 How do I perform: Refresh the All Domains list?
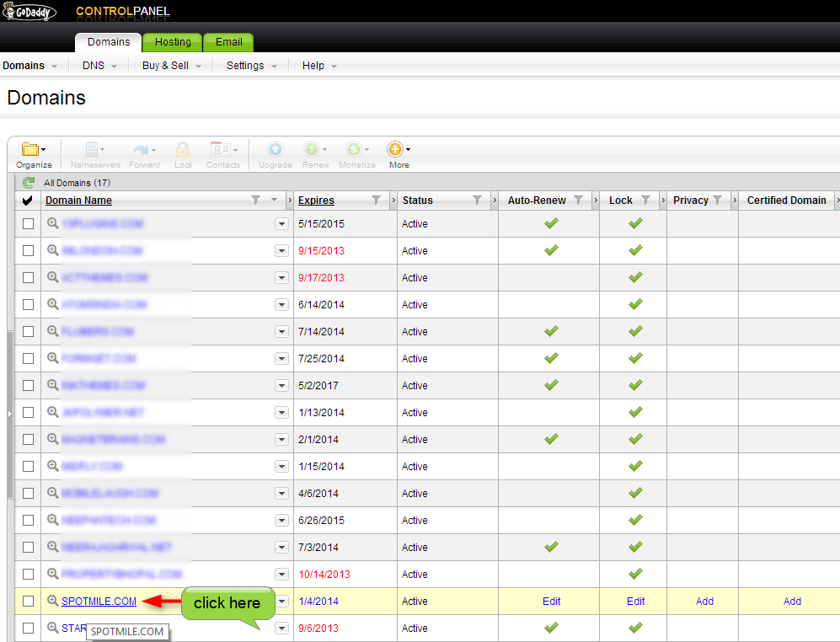click(29, 183)
